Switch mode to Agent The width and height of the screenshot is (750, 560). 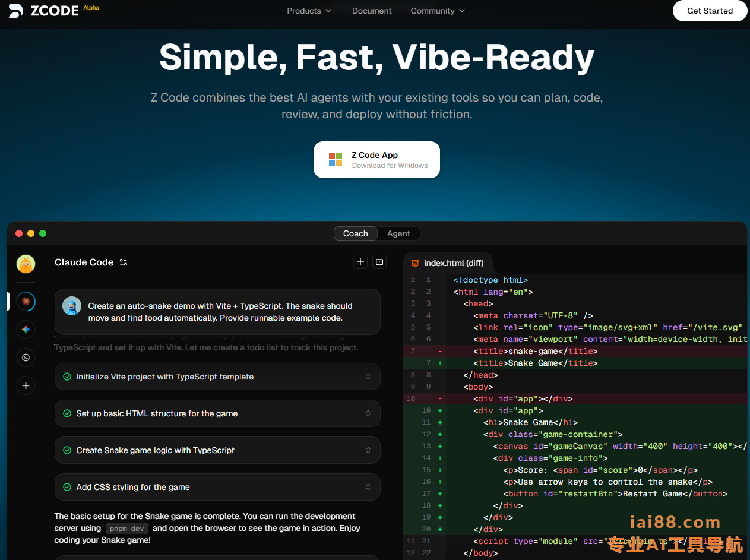[398, 233]
